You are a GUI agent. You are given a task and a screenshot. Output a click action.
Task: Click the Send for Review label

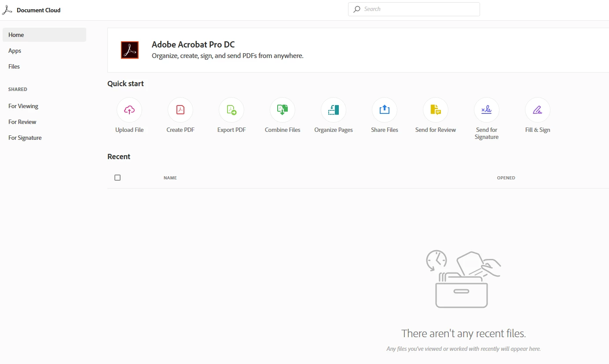436,130
